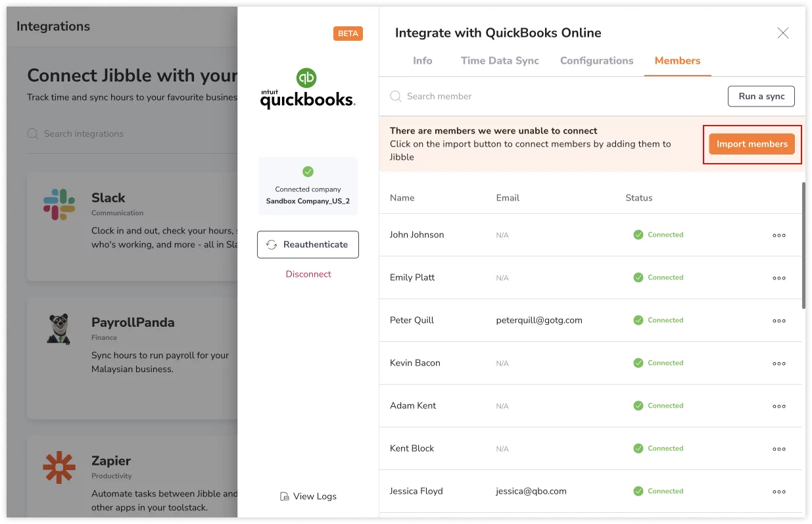Click Kevin Bacon's Connected status

(658, 363)
